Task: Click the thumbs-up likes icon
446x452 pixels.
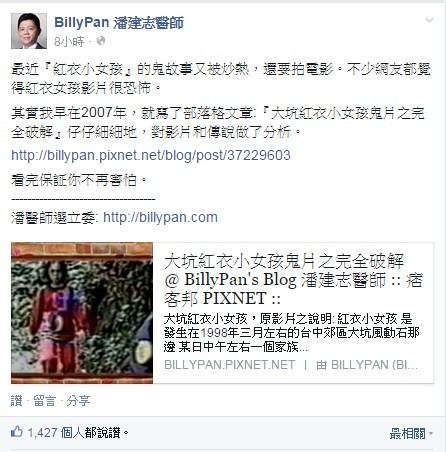Action: (x=17, y=432)
